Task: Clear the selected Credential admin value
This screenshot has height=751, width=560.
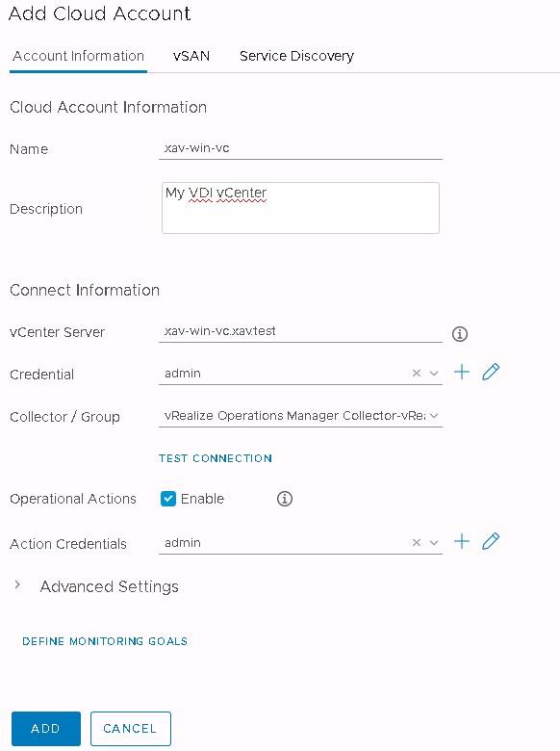Action: coord(417,374)
